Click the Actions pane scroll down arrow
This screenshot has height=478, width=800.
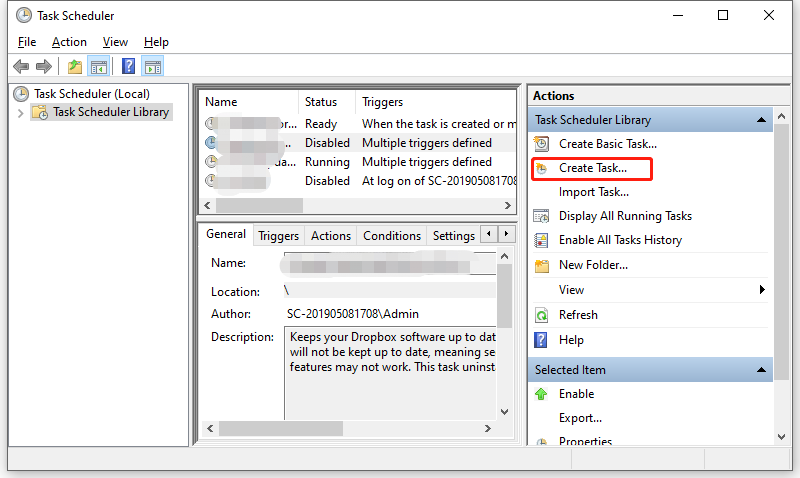pyautogui.click(x=781, y=436)
